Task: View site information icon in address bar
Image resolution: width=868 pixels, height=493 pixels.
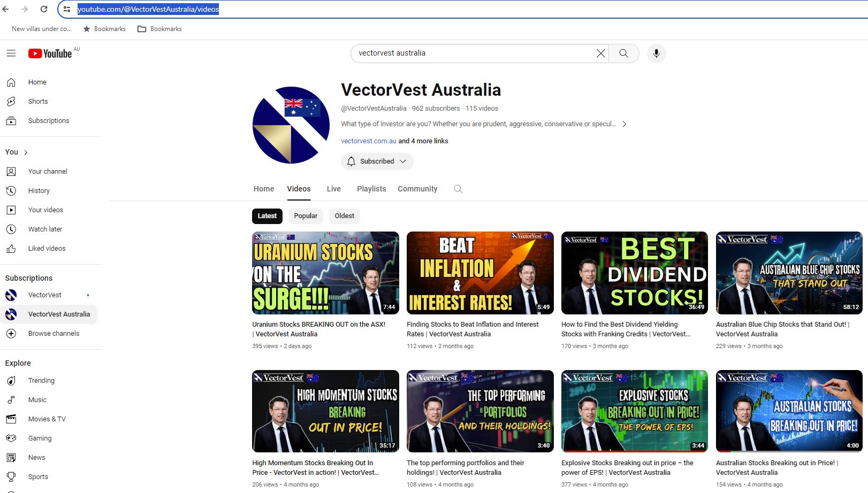Action: click(67, 9)
